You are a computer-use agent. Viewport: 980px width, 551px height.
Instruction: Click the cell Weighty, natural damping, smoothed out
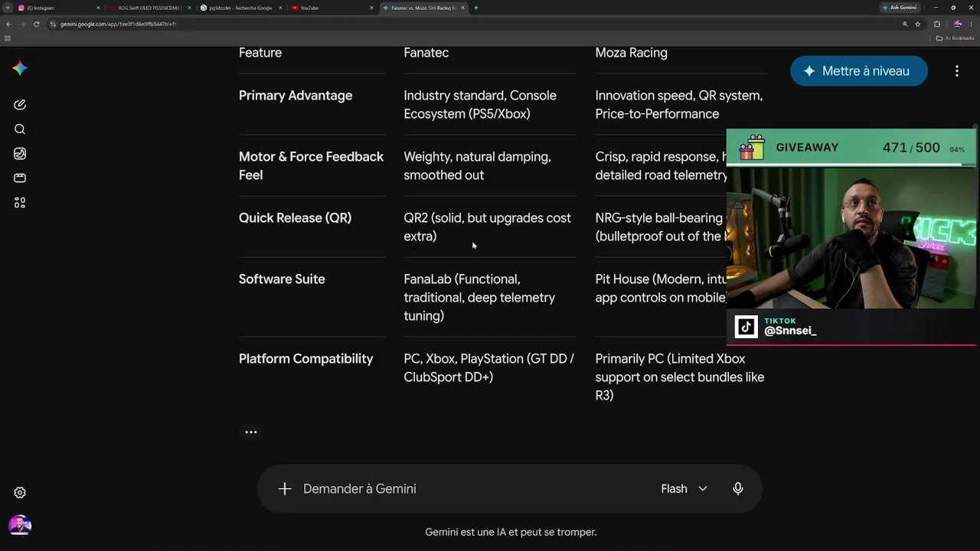[478, 166]
